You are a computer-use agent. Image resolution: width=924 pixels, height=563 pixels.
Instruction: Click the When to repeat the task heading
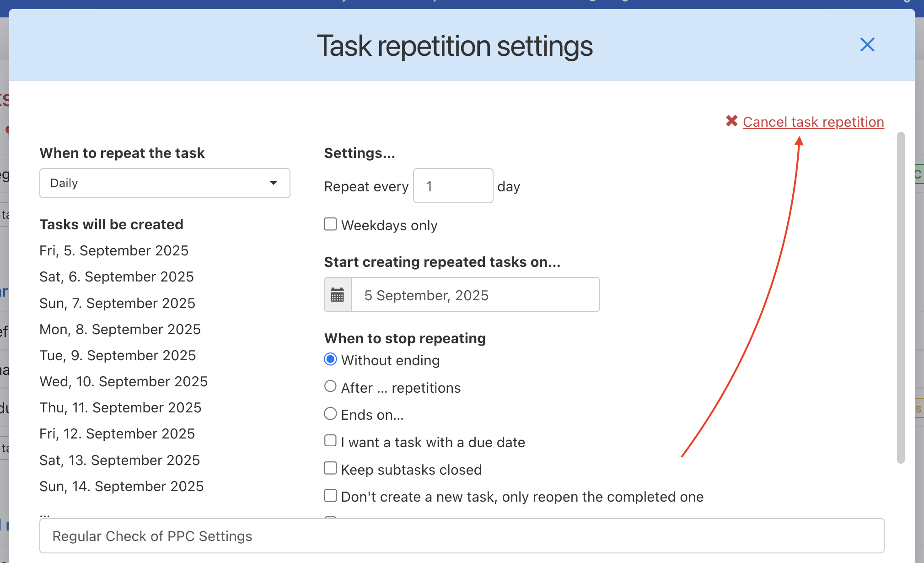tap(122, 153)
